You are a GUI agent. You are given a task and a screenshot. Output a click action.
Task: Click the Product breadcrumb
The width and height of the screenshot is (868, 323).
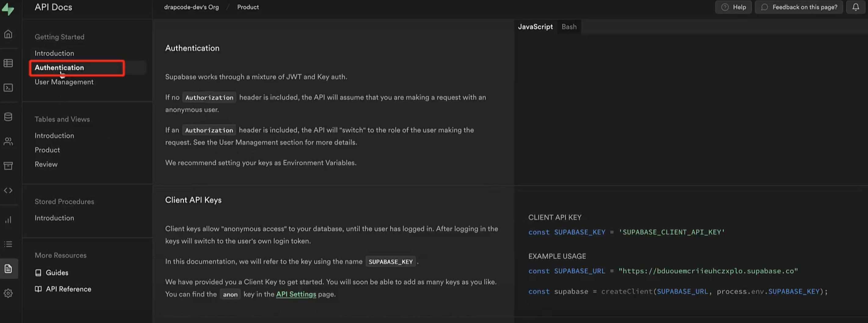click(248, 7)
